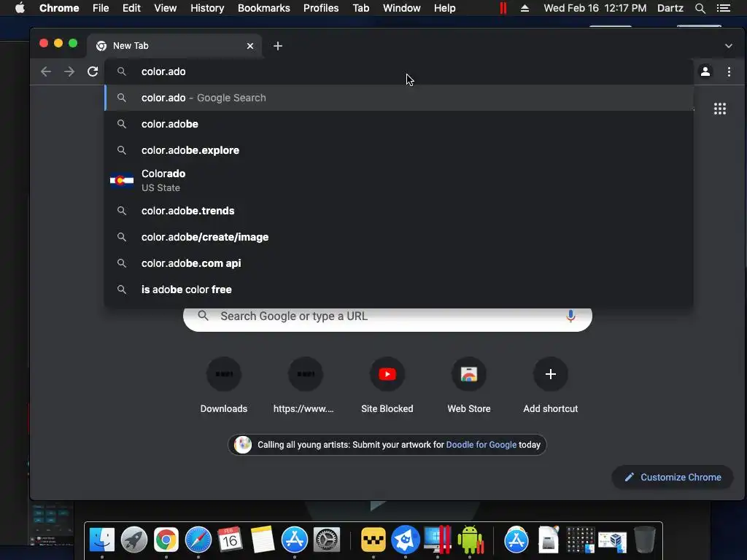Click the Dartz user name in the menu bar

click(670, 8)
